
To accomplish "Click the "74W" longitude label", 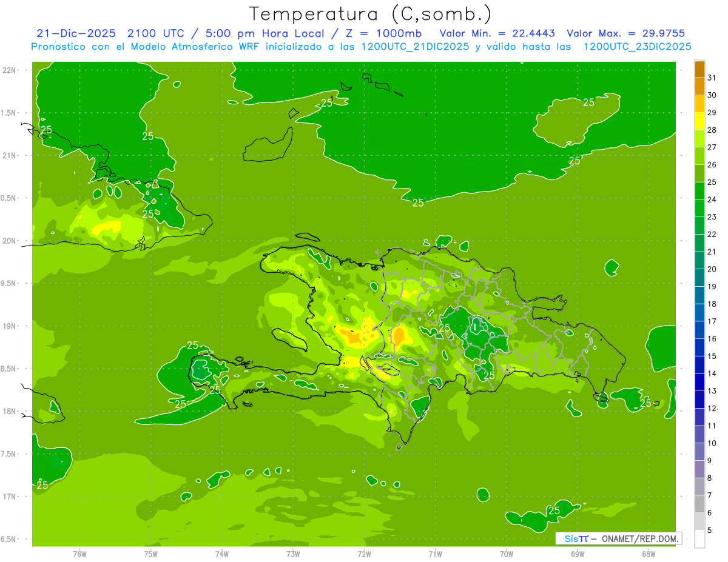I will (x=222, y=554).
